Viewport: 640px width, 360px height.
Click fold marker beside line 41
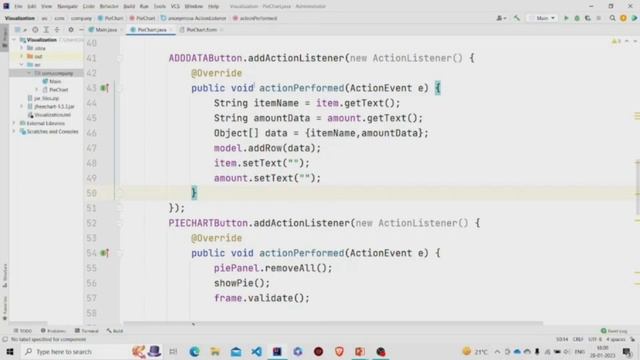[119, 58]
